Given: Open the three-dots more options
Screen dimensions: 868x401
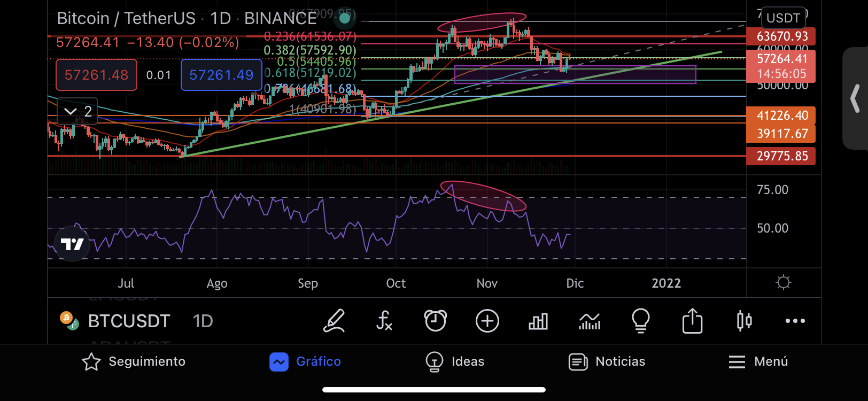Looking at the screenshot, I should [x=795, y=321].
